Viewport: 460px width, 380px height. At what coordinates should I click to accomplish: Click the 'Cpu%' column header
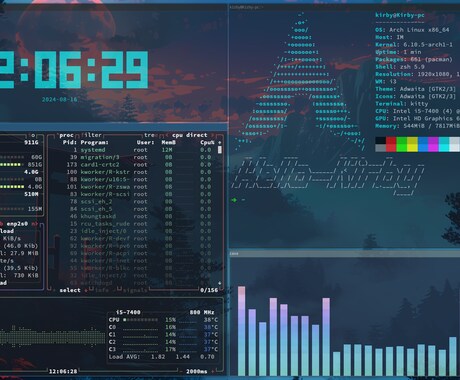coord(207,142)
